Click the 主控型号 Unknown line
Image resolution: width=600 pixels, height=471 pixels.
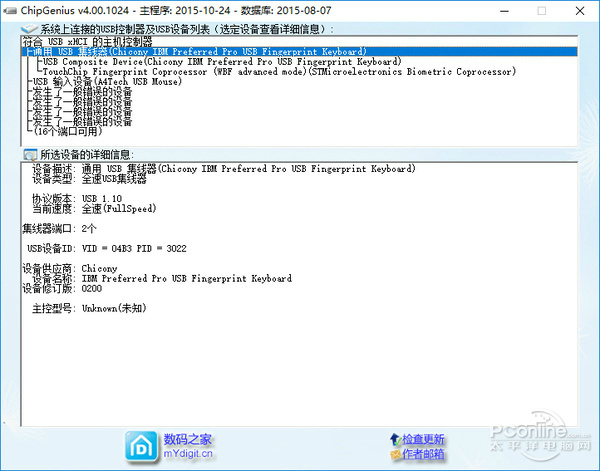(89, 308)
